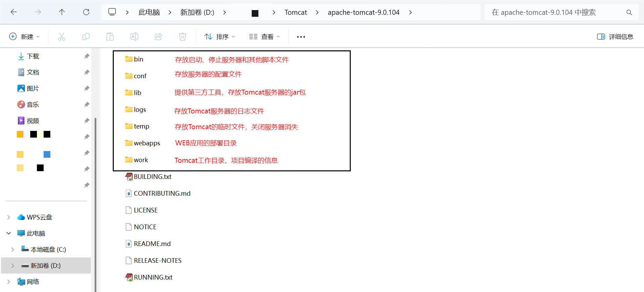Select 本地磁盘 (C:) in navigation pane
Viewport: 644px width, 292px height.
pyautogui.click(x=44, y=249)
